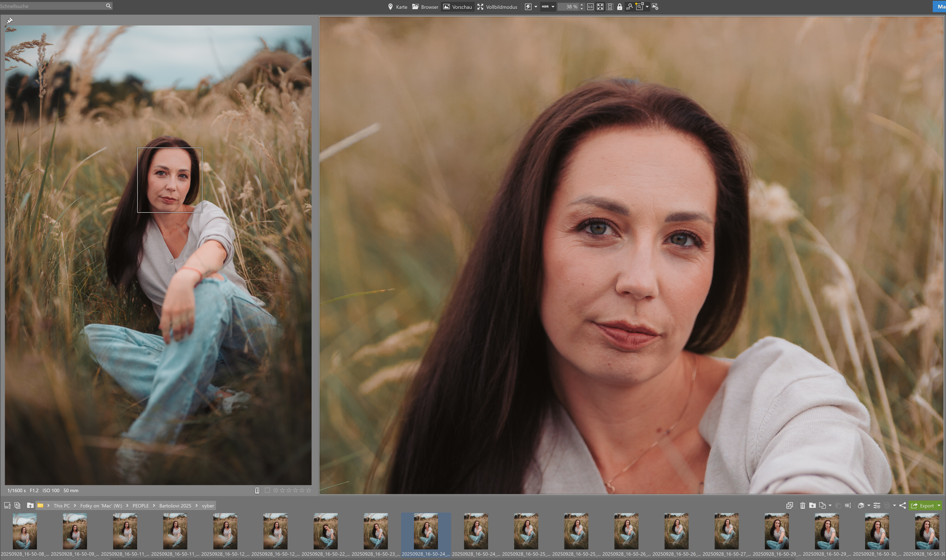Click the A-Z sort icon at bottom left
The height and width of the screenshot is (560, 946).
pyautogui.click(x=7, y=506)
